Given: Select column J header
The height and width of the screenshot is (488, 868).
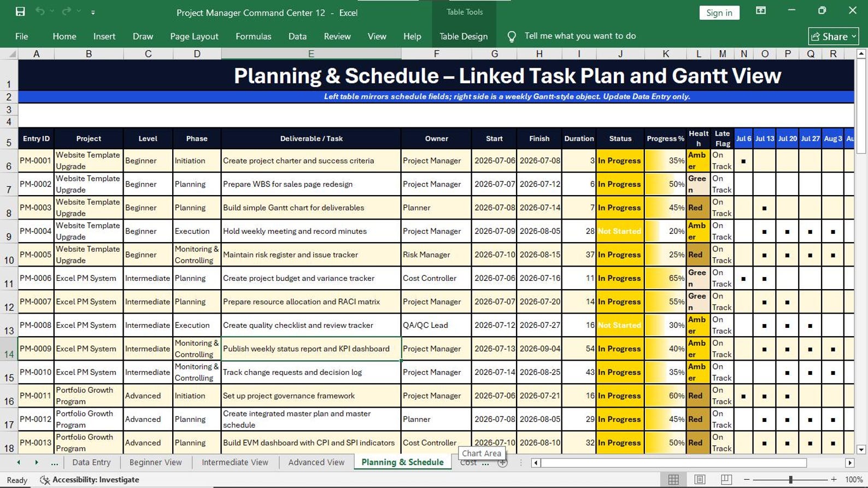Looking at the screenshot, I should 620,54.
